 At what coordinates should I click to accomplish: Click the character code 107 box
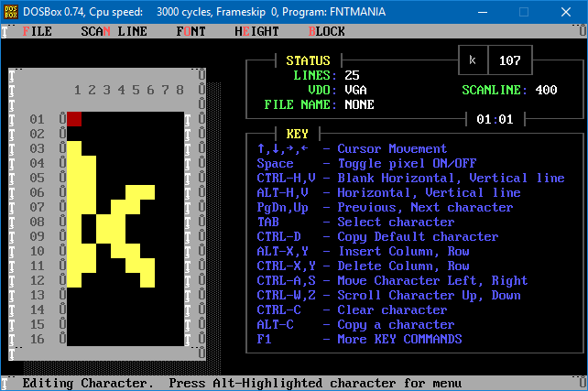(510, 61)
